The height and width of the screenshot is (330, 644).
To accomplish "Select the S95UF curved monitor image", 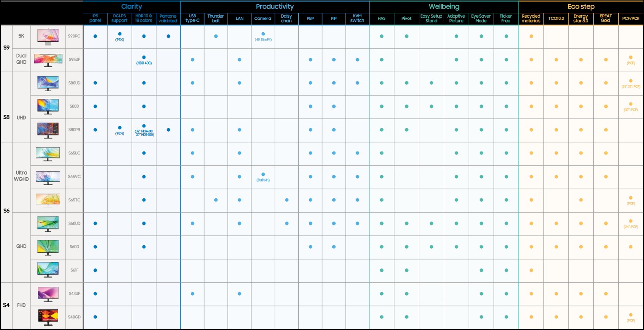I will click(48, 59).
